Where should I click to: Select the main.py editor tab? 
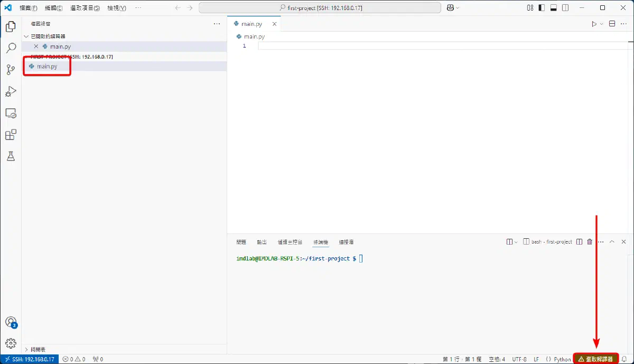pos(254,24)
